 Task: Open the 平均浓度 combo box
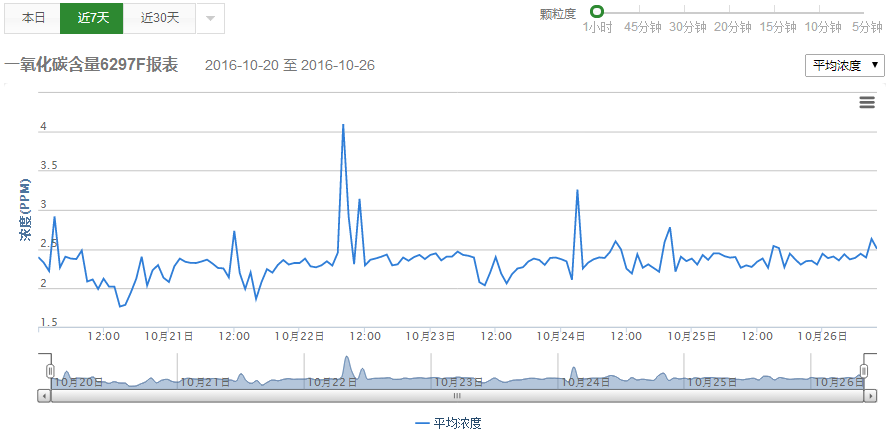844,65
